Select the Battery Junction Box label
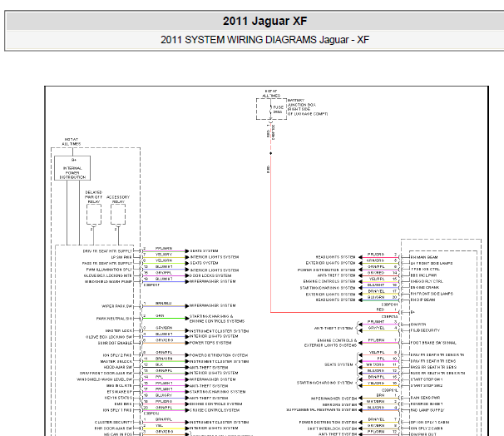 [x=307, y=107]
